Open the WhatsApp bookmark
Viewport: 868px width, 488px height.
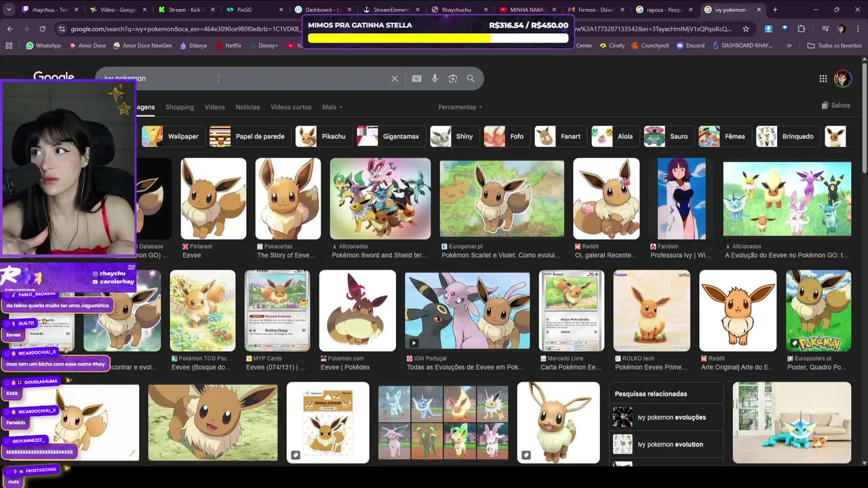(x=43, y=45)
